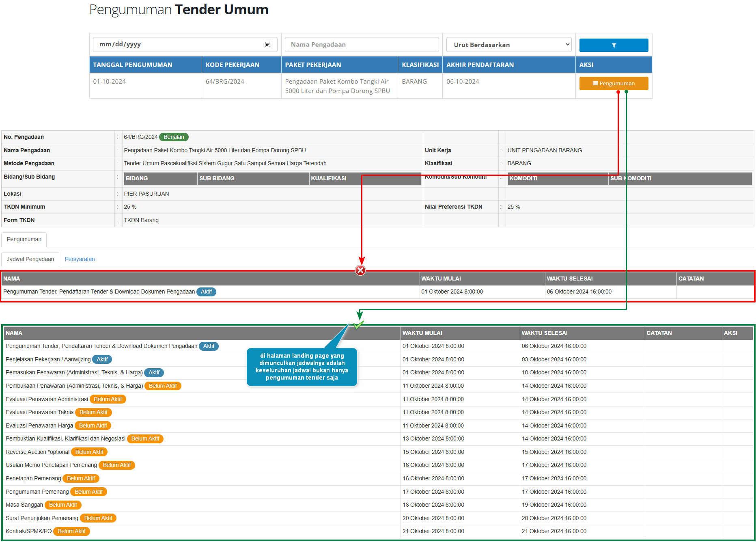Open the orange Pengumuman action button
The height and width of the screenshot is (542, 756).
tap(613, 83)
